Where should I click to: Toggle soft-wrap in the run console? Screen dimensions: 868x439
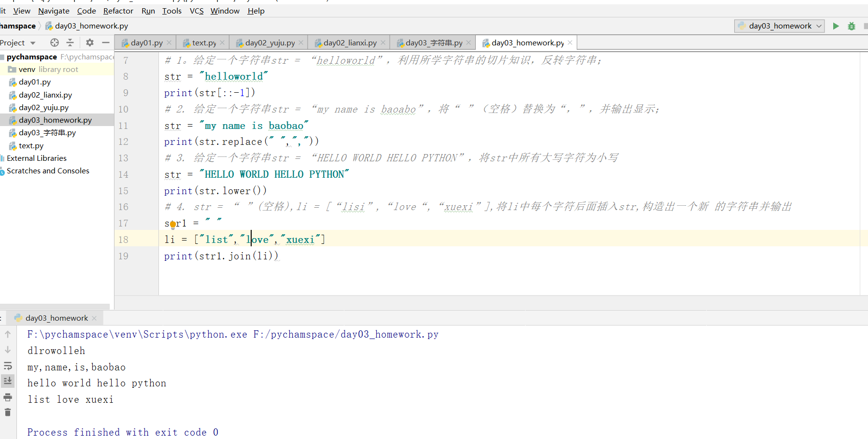pyautogui.click(x=8, y=366)
